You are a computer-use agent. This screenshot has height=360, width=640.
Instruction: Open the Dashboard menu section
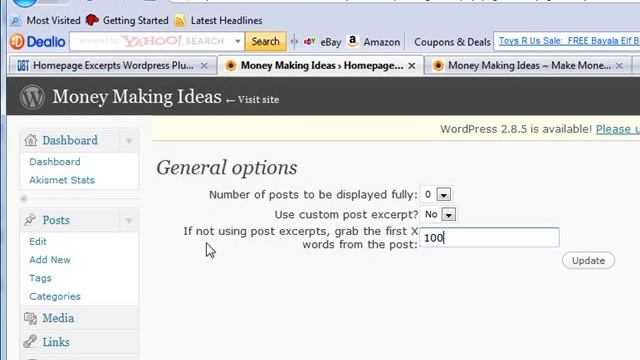click(70, 140)
